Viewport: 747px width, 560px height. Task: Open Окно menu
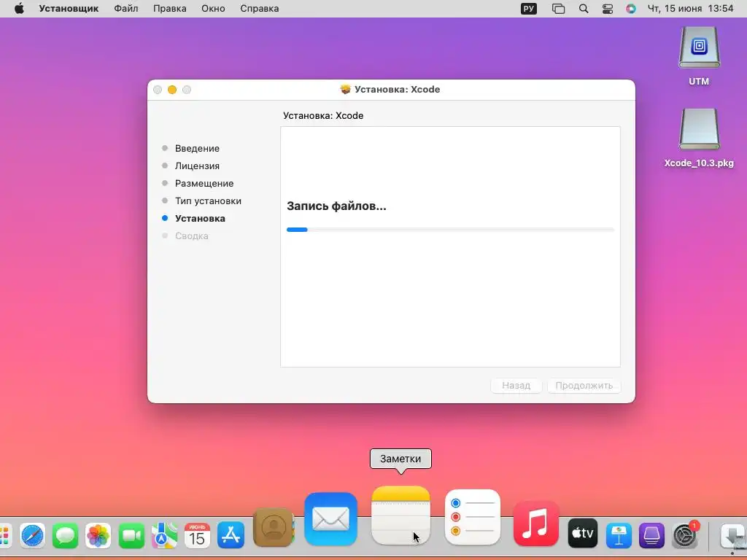[x=213, y=9]
